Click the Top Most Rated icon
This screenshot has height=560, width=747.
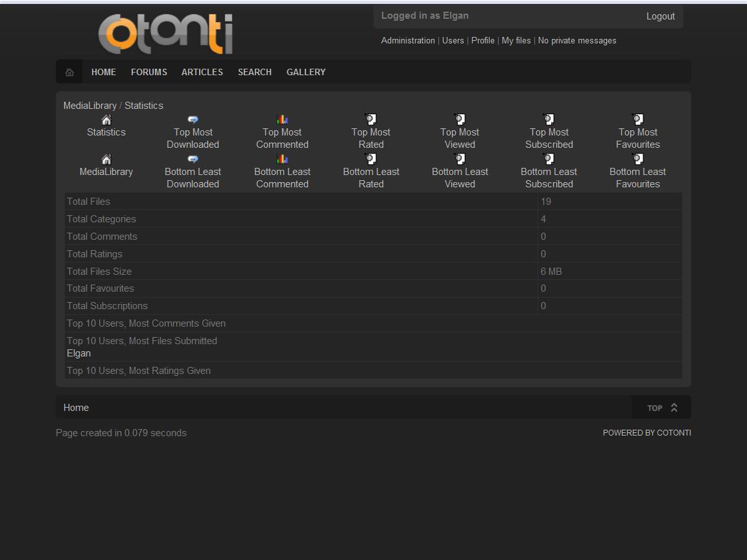(371, 120)
